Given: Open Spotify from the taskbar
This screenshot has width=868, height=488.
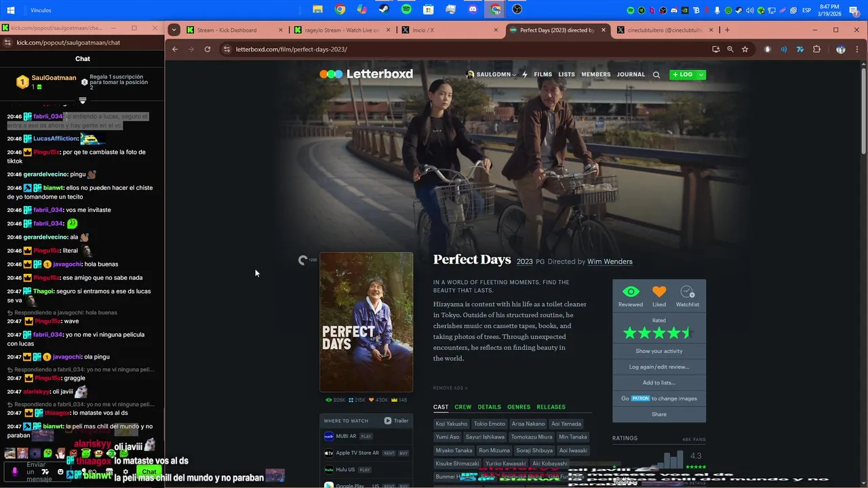Looking at the screenshot, I should coord(406,9).
